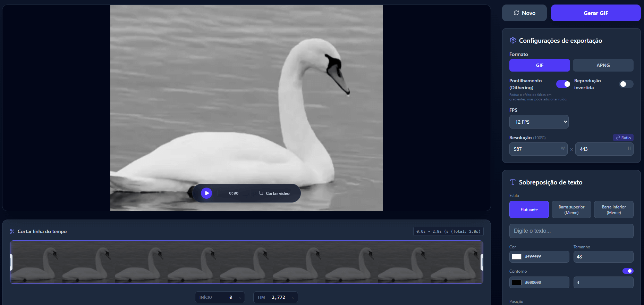Screen dimensions: 644x305
Task: Click the gear icon in Configurações de exportação
Action: click(513, 40)
